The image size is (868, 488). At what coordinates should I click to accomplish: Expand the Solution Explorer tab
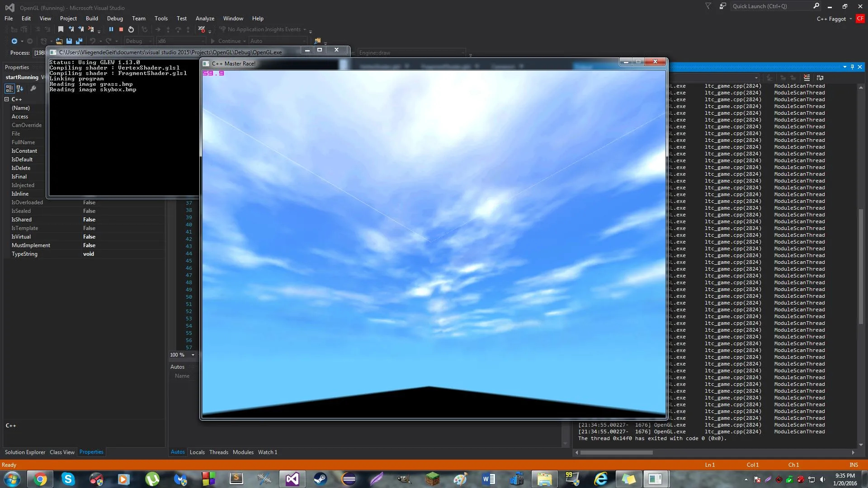24,452
